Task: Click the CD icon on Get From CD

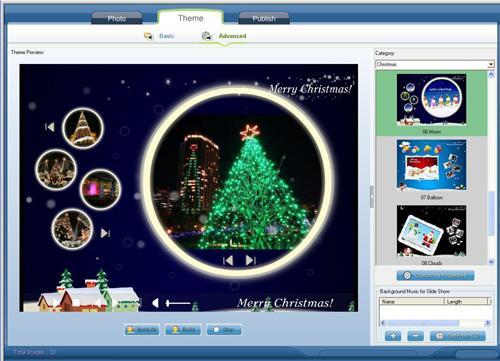Action: point(440,336)
